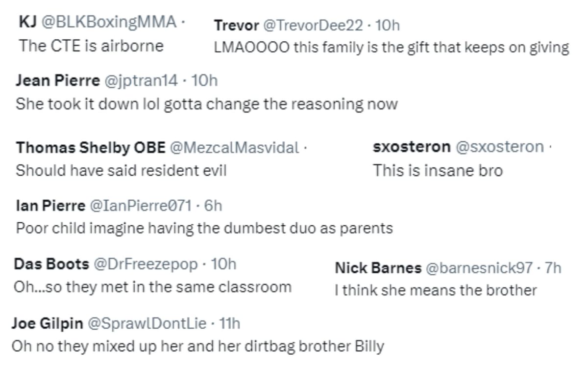Click the 7h timestamp on Nick Barnes's tweet

tap(553, 267)
